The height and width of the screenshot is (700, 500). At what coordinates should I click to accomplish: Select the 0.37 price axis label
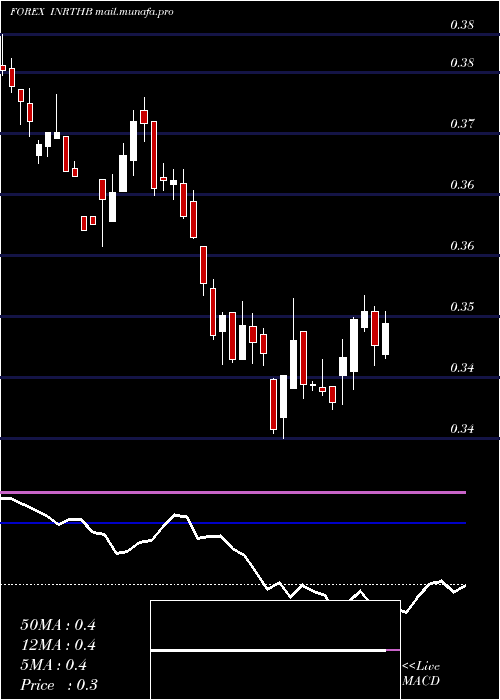[x=462, y=123]
